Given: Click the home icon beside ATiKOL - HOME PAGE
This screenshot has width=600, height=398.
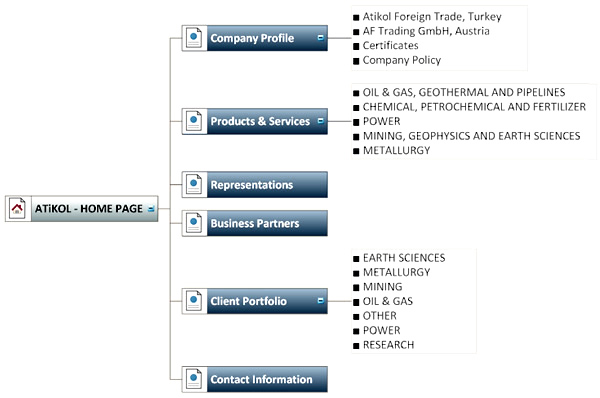Looking at the screenshot, I should (18, 209).
